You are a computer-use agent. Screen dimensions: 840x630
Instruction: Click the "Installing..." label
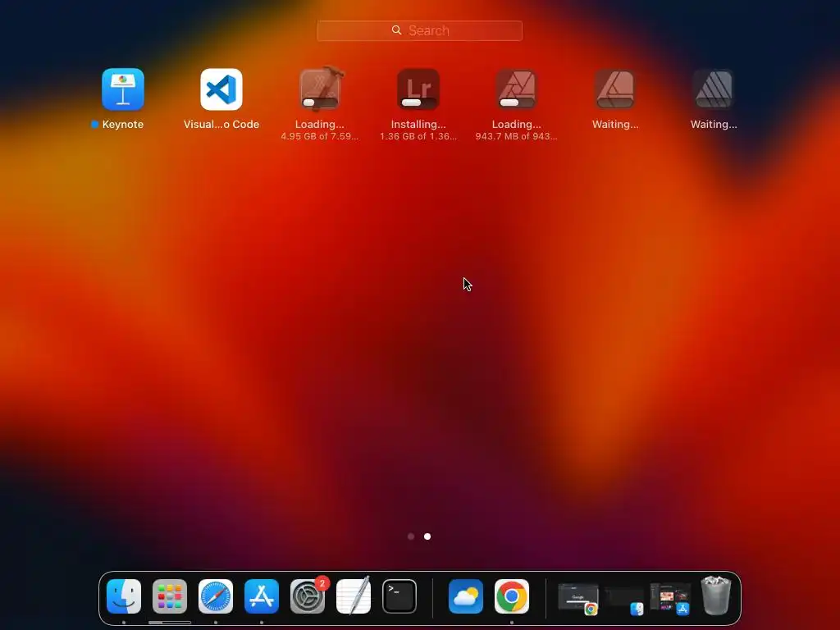[x=418, y=125]
